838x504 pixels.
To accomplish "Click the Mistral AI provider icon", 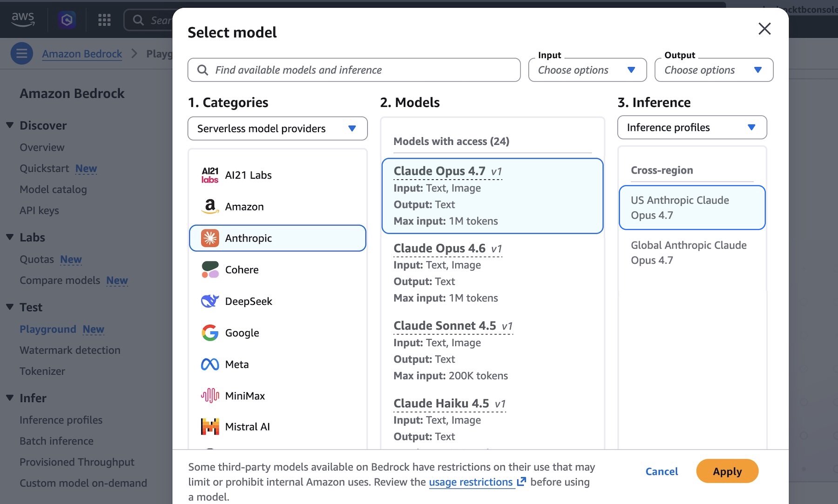I will coord(210,426).
